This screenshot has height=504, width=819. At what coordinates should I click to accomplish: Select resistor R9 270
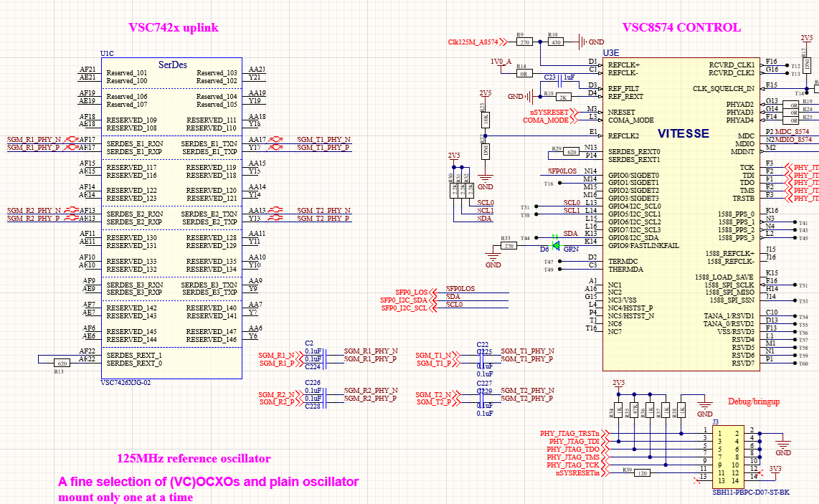[524, 42]
